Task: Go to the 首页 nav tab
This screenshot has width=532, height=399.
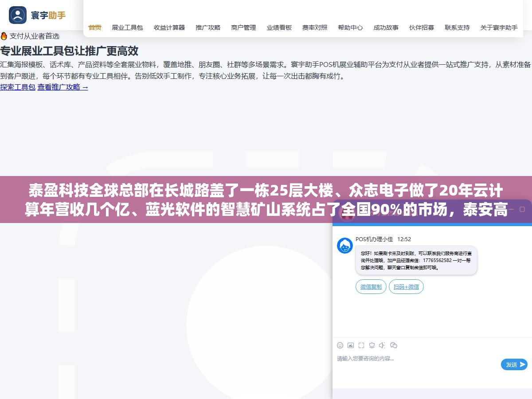Action: [x=95, y=27]
